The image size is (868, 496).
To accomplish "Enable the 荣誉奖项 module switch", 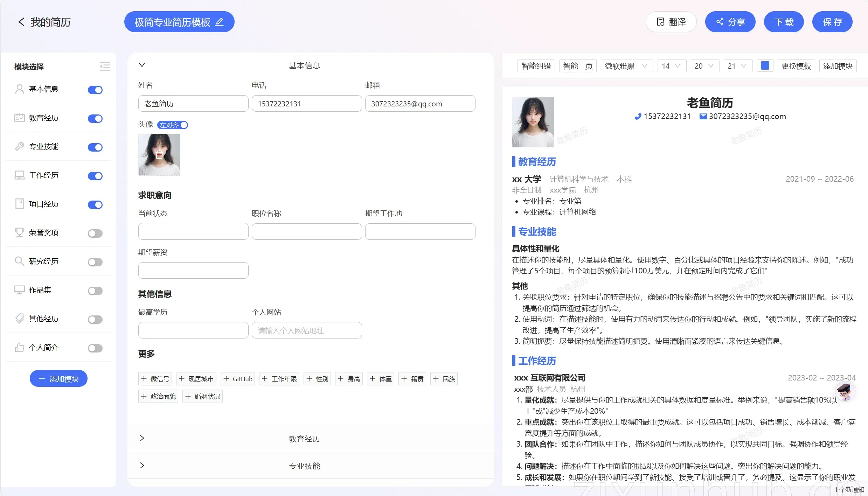I will pos(95,233).
